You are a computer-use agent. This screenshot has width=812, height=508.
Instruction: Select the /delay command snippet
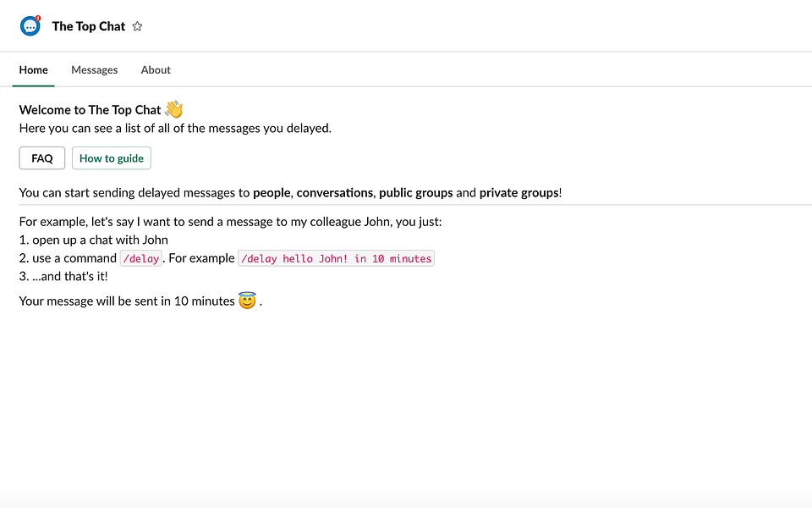click(140, 258)
